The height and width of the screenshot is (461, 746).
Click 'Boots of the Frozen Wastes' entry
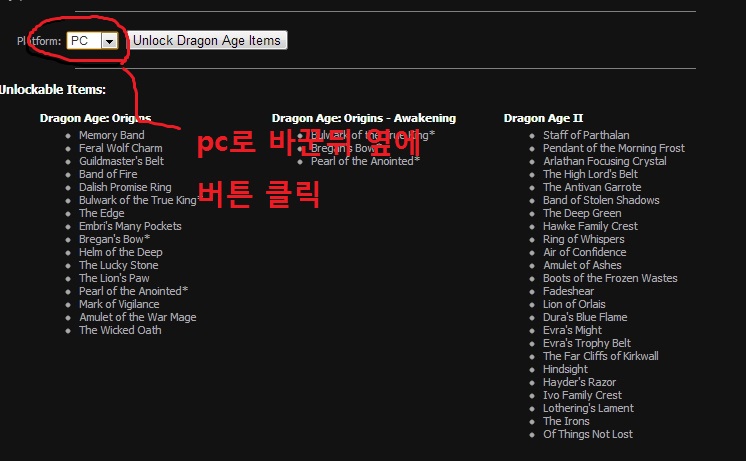click(x=610, y=278)
